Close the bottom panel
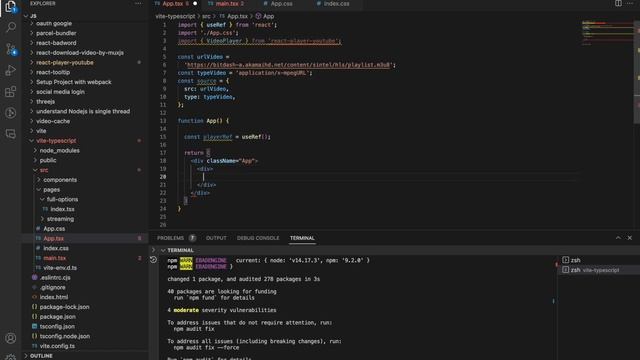 (x=629, y=238)
